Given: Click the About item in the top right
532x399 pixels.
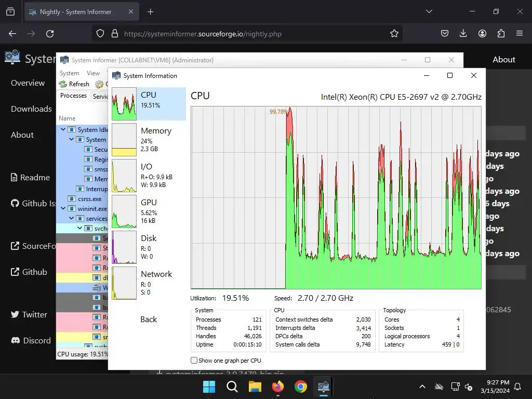Looking at the screenshot, I should tap(504, 59).
